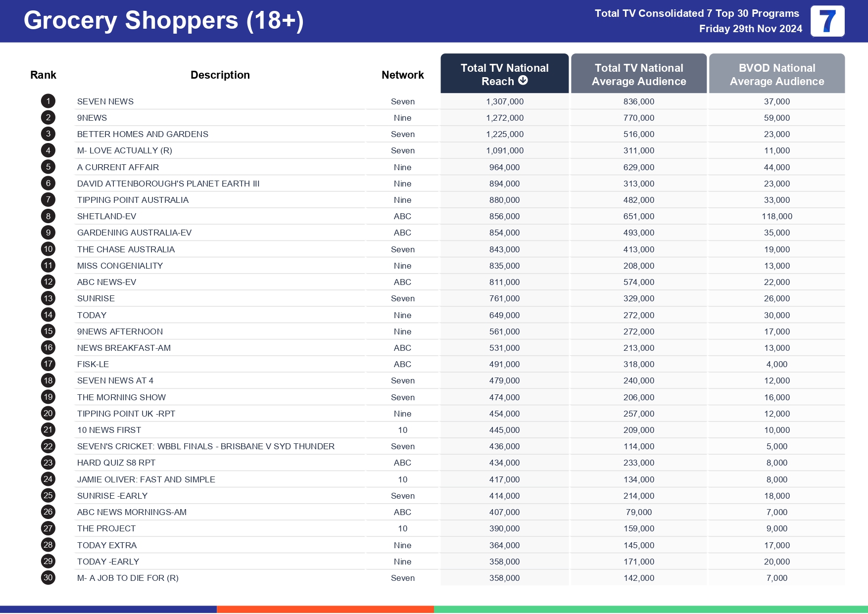Image resolution: width=868 pixels, height=614 pixels.
Task: Click SHETLAND-EV BVOD value 118,000
Action: click(x=776, y=216)
